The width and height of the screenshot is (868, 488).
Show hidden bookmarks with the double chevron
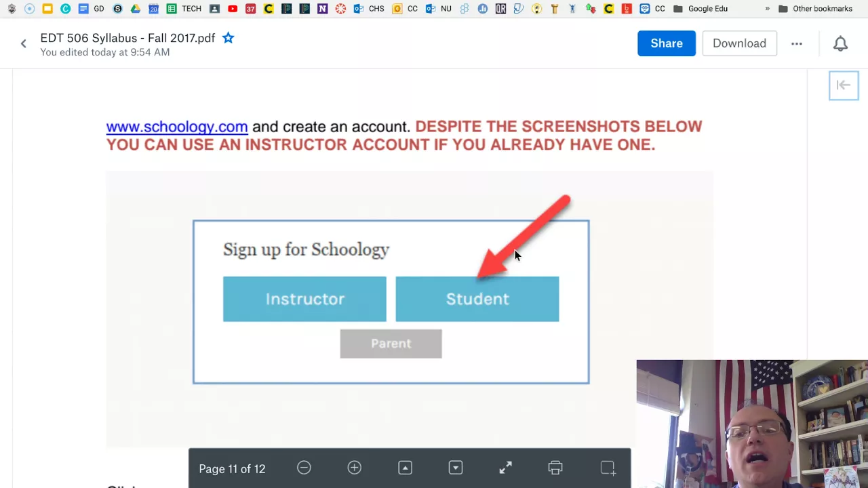pyautogui.click(x=767, y=9)
